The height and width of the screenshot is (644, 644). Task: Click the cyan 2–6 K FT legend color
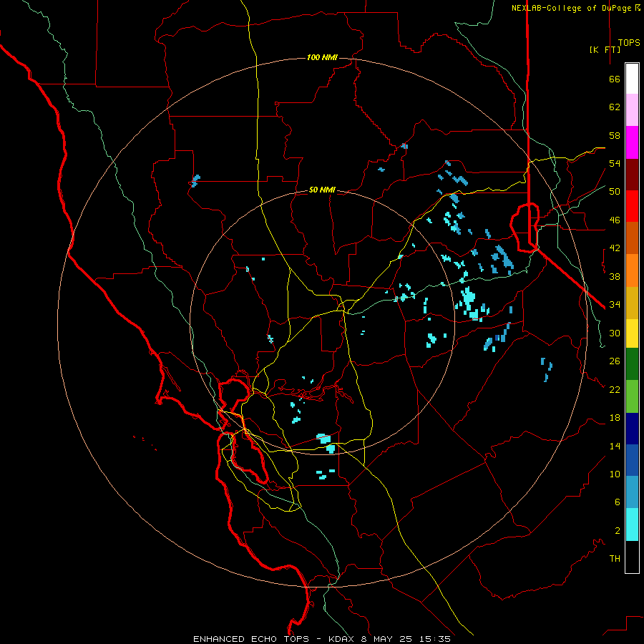point(632,525)
